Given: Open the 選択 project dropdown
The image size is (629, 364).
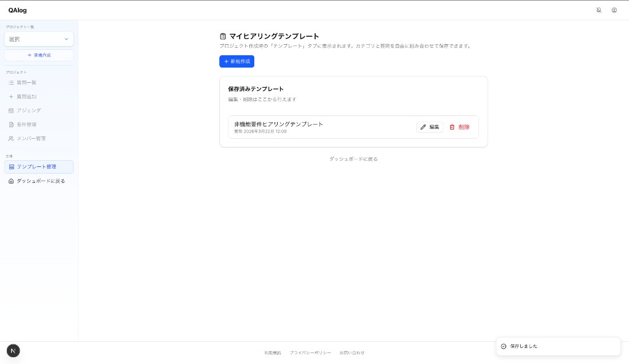Looking at the screenshot, I should [39, 39].
